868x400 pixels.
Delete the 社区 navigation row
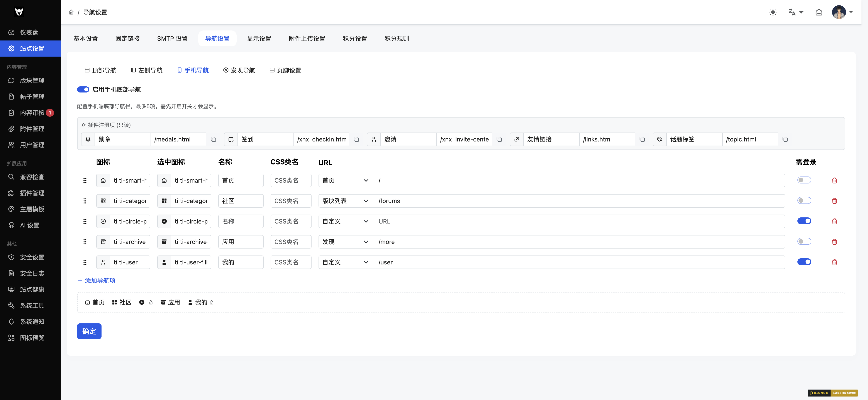click(x=834, y=201)
